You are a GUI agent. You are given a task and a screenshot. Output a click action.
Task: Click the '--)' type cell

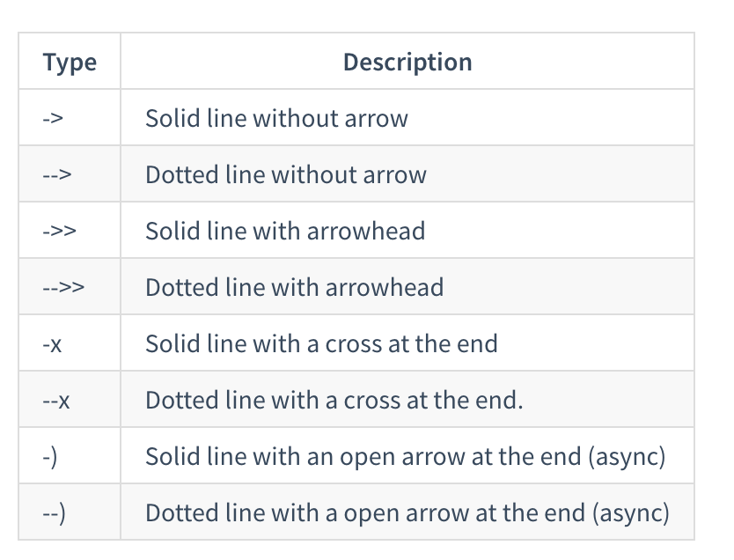54,513
